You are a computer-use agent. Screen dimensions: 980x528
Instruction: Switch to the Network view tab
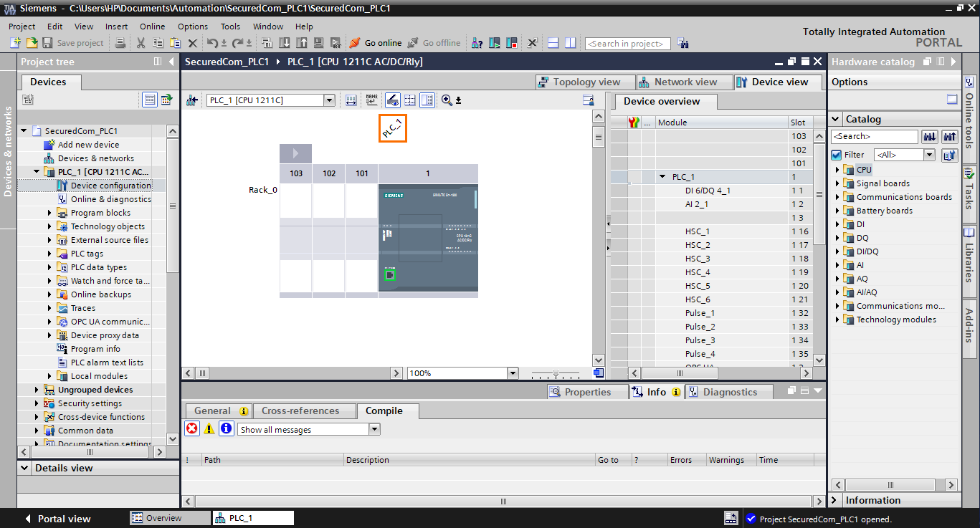(684, 82)
